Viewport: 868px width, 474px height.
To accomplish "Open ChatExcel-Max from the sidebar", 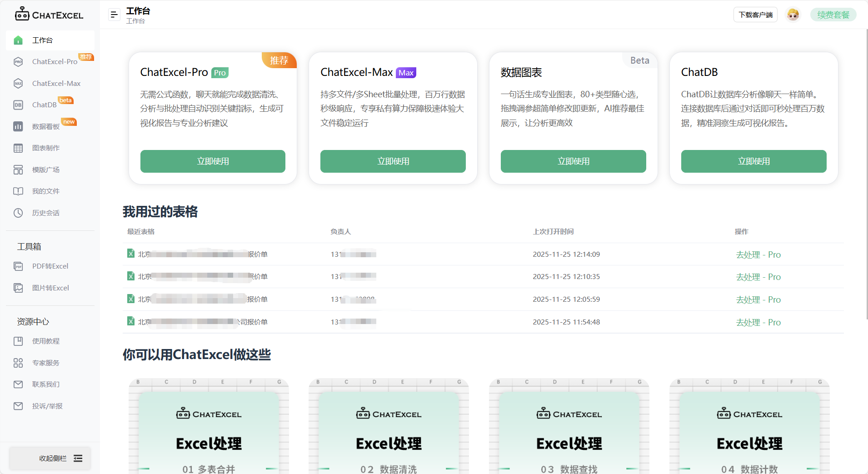I will pyautogui.click(x=55, y=83).
